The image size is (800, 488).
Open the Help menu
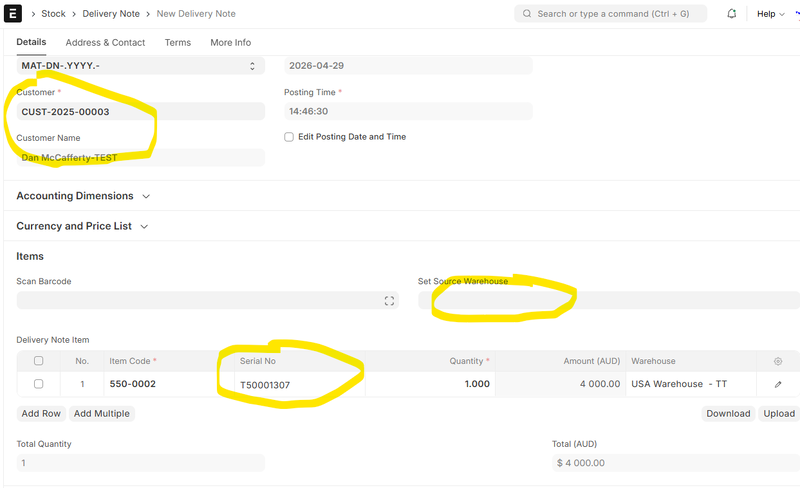[x=770, y=14]
